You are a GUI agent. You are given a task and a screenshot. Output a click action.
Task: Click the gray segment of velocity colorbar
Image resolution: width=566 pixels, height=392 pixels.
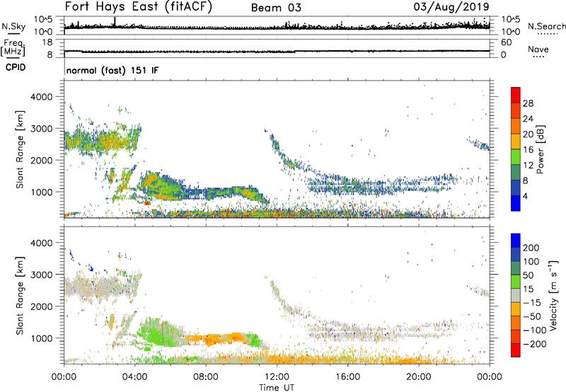(x=516, y=295)
